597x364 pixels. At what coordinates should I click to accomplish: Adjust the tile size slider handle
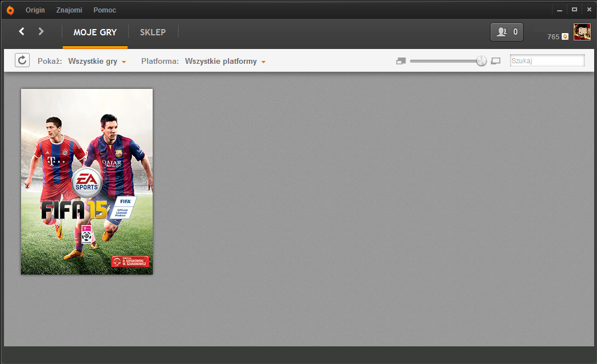[x=481, y=61]
